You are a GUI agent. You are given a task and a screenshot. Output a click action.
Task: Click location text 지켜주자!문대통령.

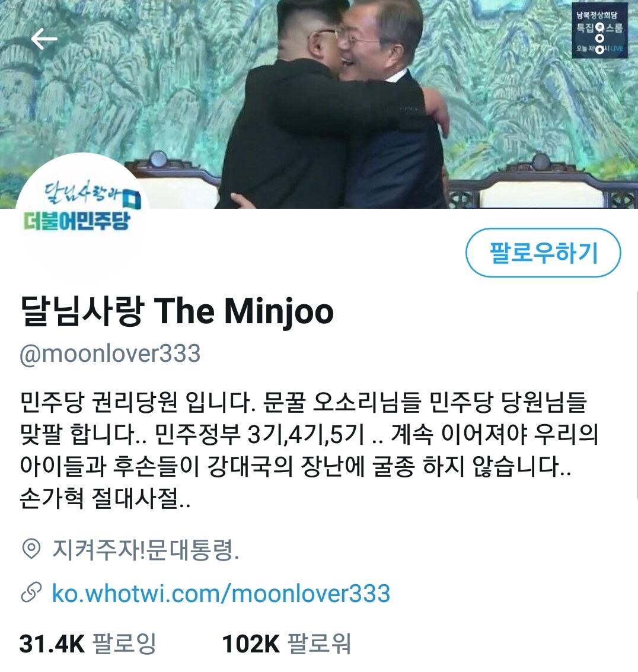(x=146, y=549)
